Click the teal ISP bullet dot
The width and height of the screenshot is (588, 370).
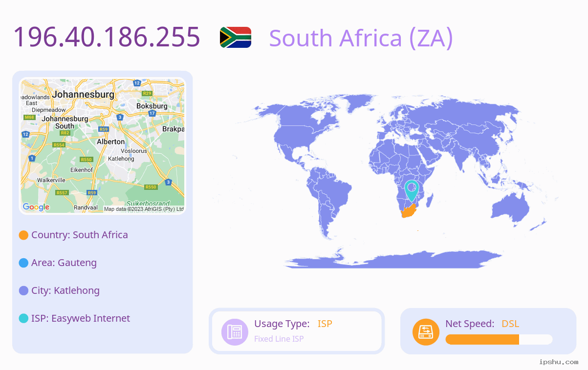23,318
